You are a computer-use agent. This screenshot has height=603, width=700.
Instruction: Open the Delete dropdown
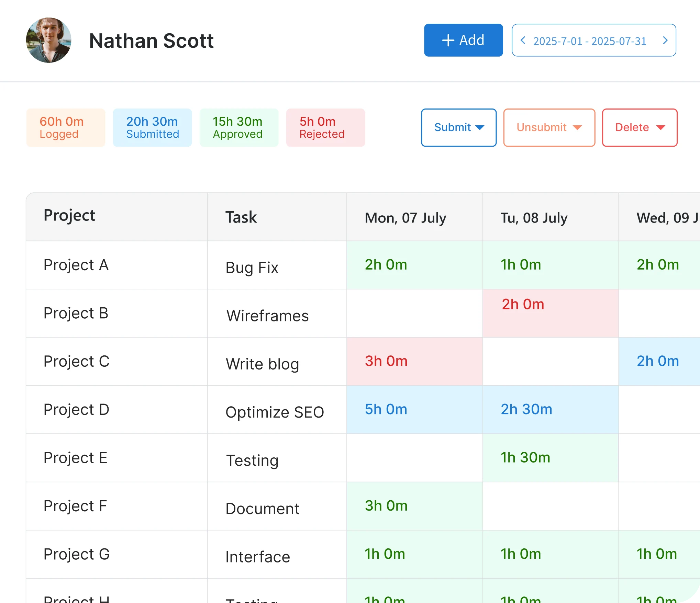pos(640,127)
